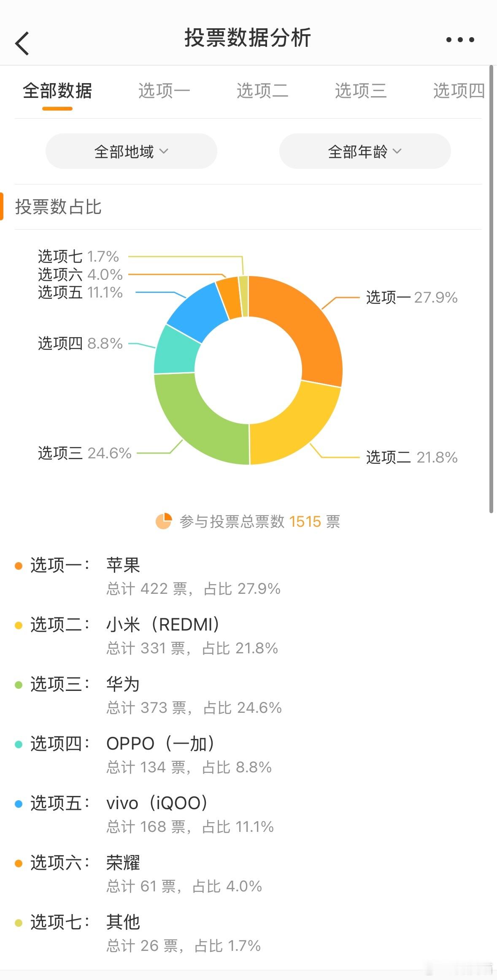
Task: Click the orange dot beside 选项六 荣耀
Action: coord(18,862)
